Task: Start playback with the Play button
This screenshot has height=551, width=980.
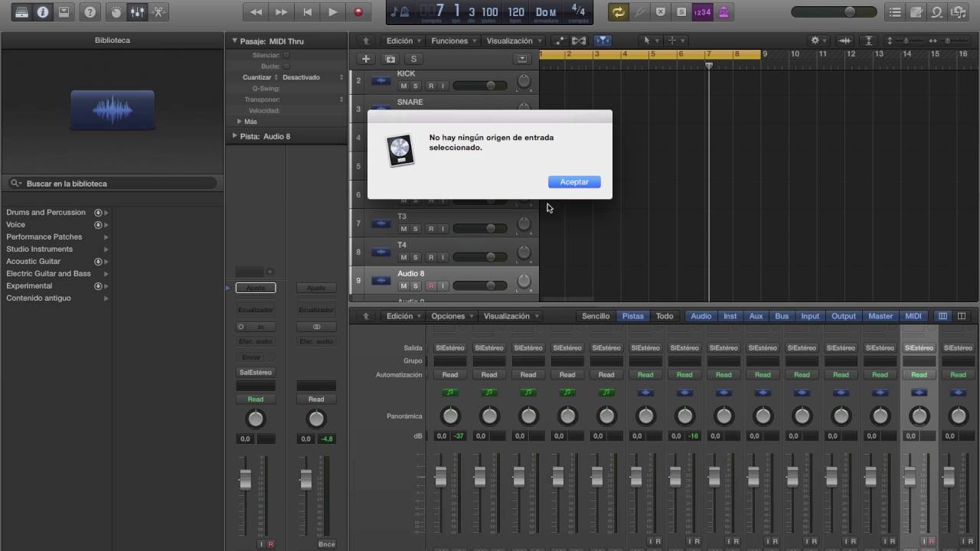Action: tap(332, 12)
